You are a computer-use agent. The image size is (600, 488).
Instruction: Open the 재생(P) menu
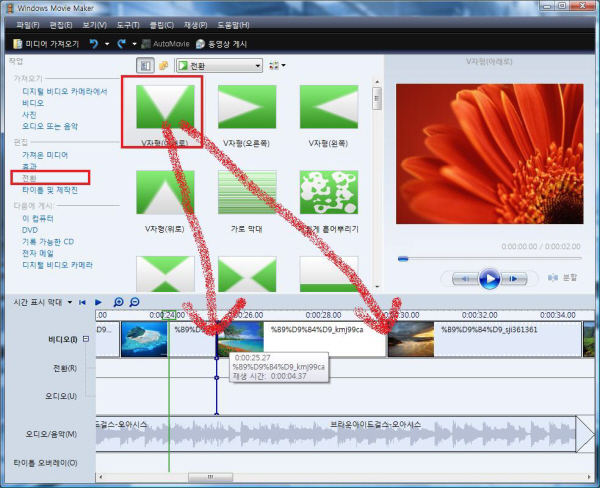(195, 25)
